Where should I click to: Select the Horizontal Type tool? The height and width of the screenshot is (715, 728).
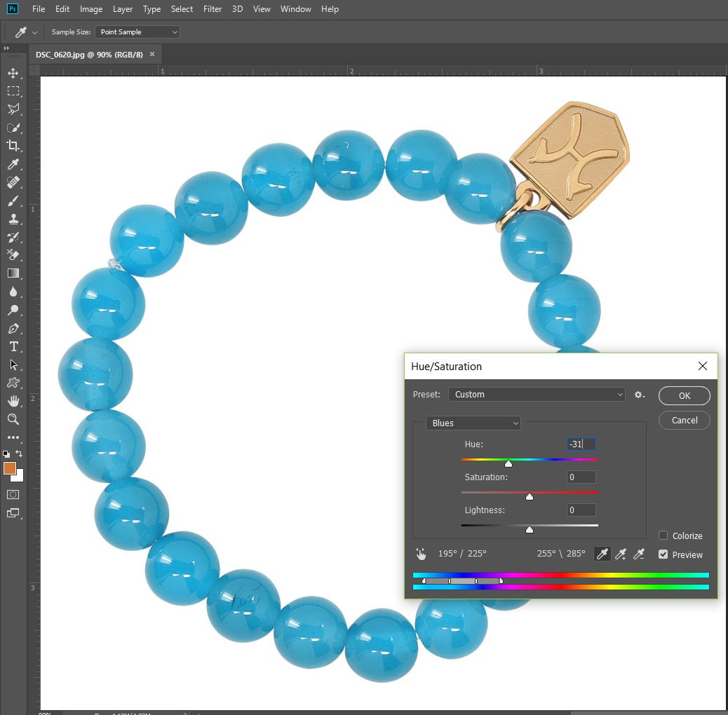13,346
